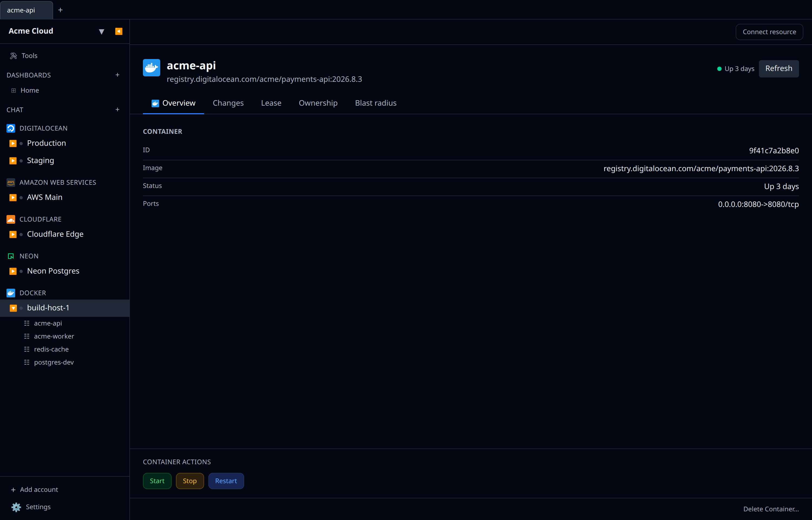Image resolution: width=812 pixels, height=520 pixels.
Task: Click the list icon beside acme-worker
Action: (x=27, y=336)
